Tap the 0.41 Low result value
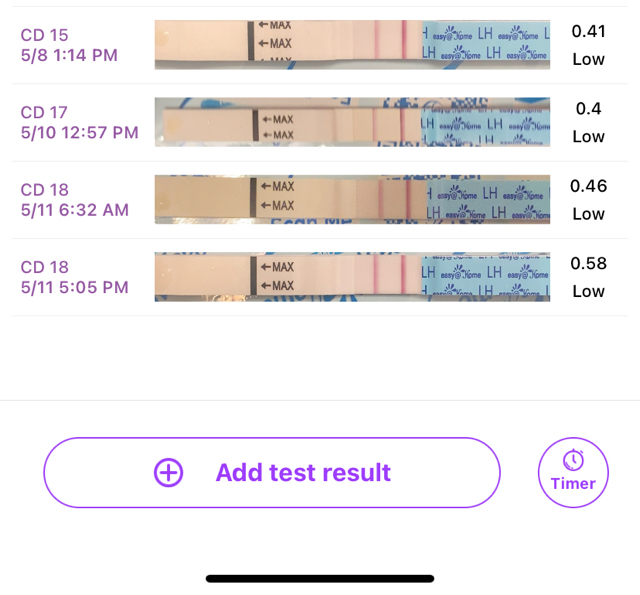The height and width of the screenshot is (595, 640). (588, 45)
